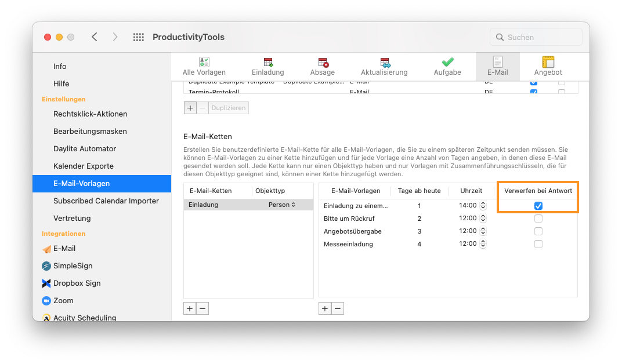Adjust the 14:00 time stepper
Image resolution: width=622 pixels, height=364 pixels.
tap(483, 206)
